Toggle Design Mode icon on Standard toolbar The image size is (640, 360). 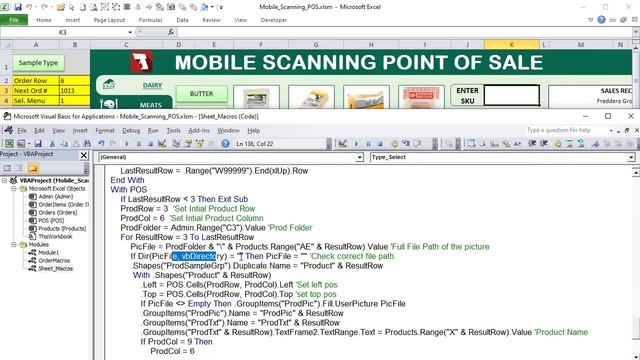[162, 143]
